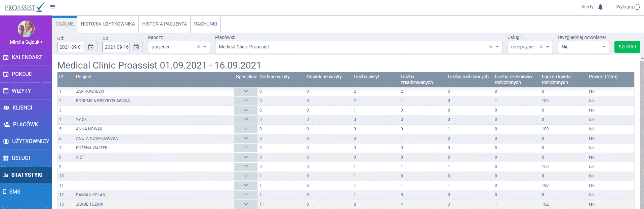Open Wizyty in the sidebar
Viewport: 644px width, 209px height.
26,91
